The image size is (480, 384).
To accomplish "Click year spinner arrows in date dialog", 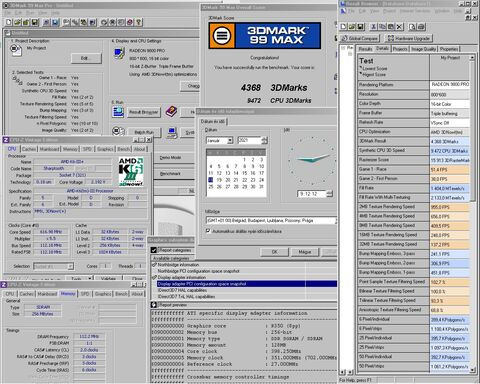I will pyautogui.click(x=264, y=140).
